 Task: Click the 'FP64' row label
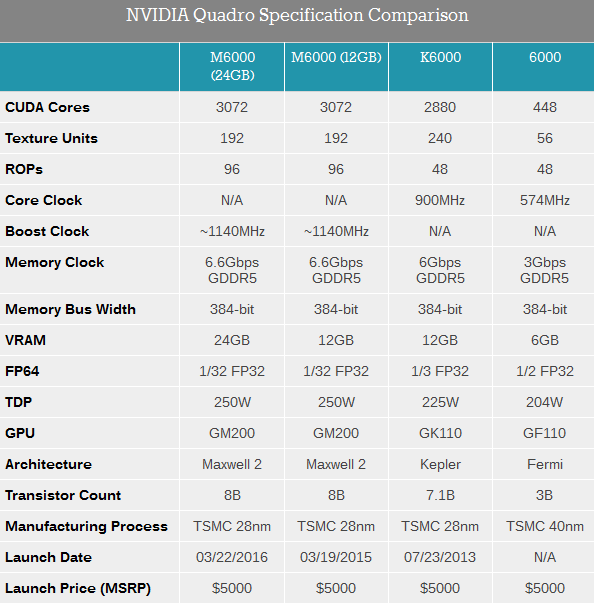pyautogui.click(x=22, y=371)
